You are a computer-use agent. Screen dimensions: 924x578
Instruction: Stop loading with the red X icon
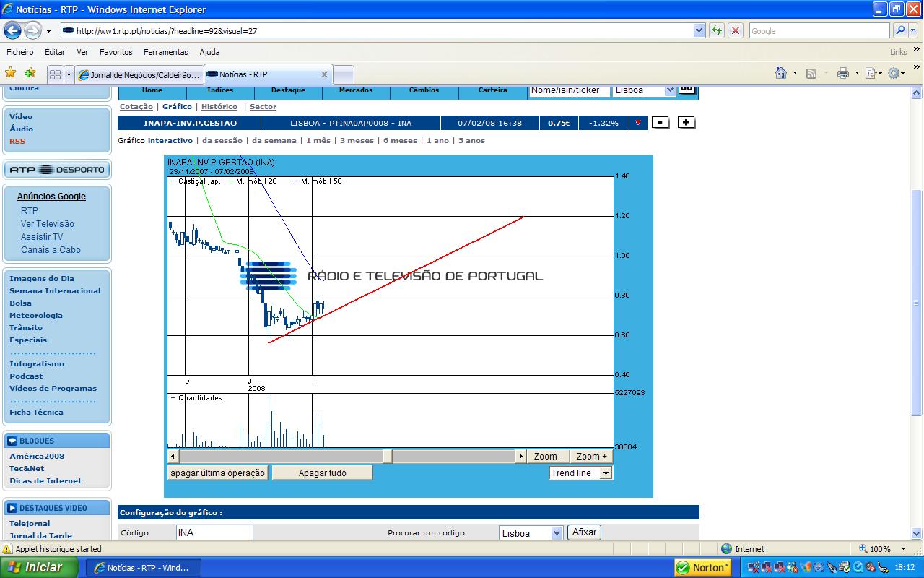click(735, 30)
